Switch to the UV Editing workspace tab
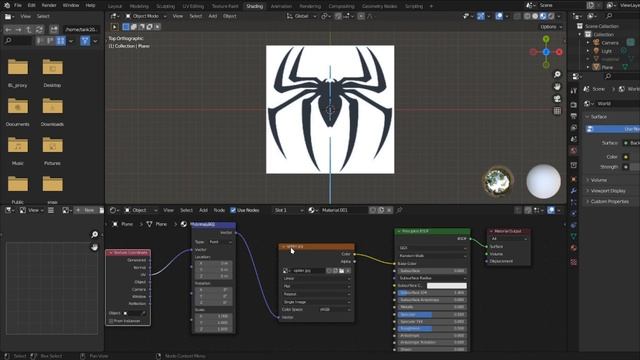Image resolution: width=640 pixels, height=360 pixels. 193,6
